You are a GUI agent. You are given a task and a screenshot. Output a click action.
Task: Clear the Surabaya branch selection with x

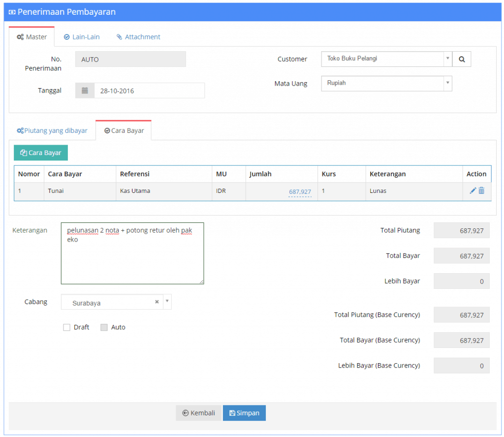[x=157, y=302]
